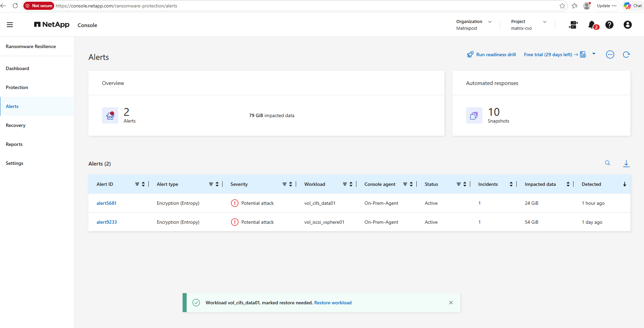644x328 pixels.
Task: Open the more options ellipsis icon
Action: tap(610, 54)
